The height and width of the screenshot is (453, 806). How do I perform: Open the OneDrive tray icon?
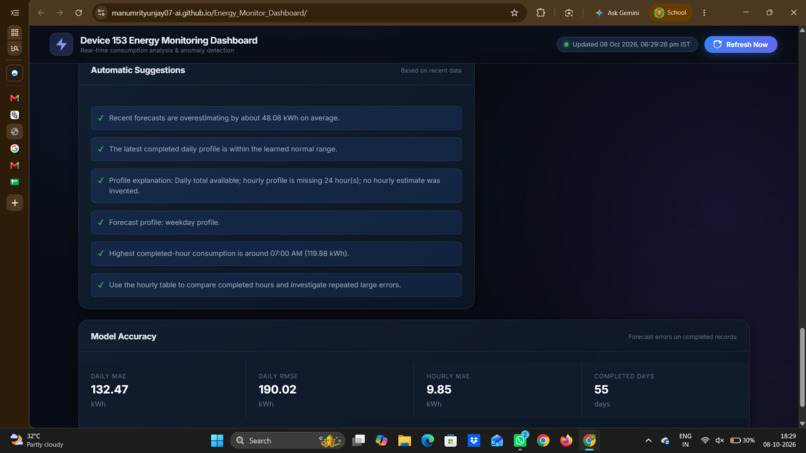(x=665, y=440)
